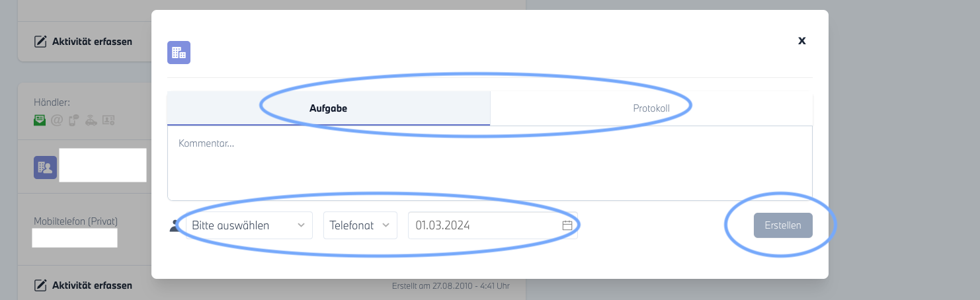The height and width of the screenshot is (300, 980).
Task: Click Aktivität erfassen next to the Erstellt am timestamp
Action: pos(92,285)
